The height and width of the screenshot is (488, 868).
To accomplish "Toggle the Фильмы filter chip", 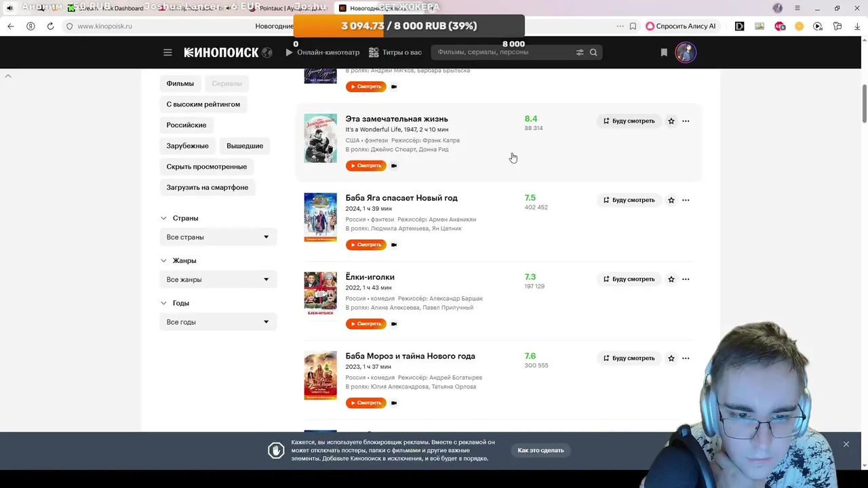I will [x=180, y=83].
